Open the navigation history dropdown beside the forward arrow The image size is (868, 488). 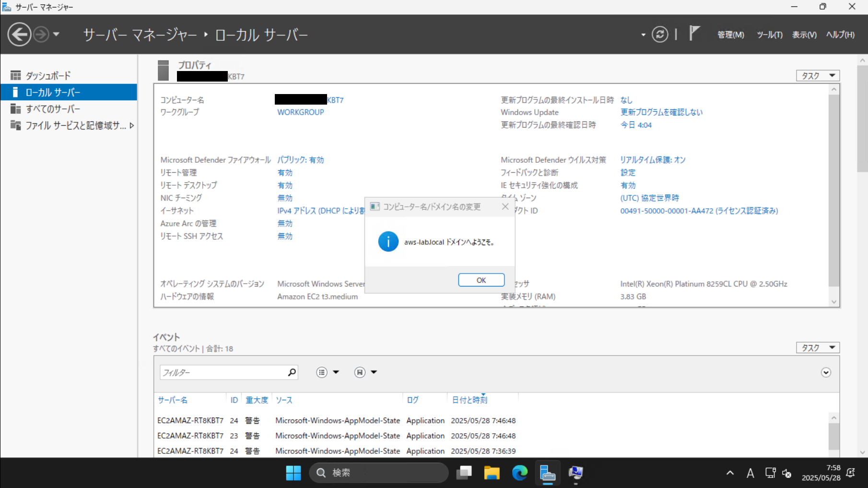click(56, 35)
